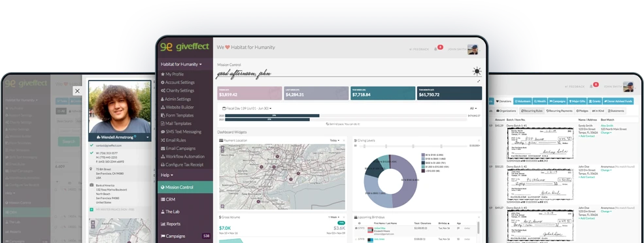
Task: Click the expand arrows icon below the sun
Action: 479,81
